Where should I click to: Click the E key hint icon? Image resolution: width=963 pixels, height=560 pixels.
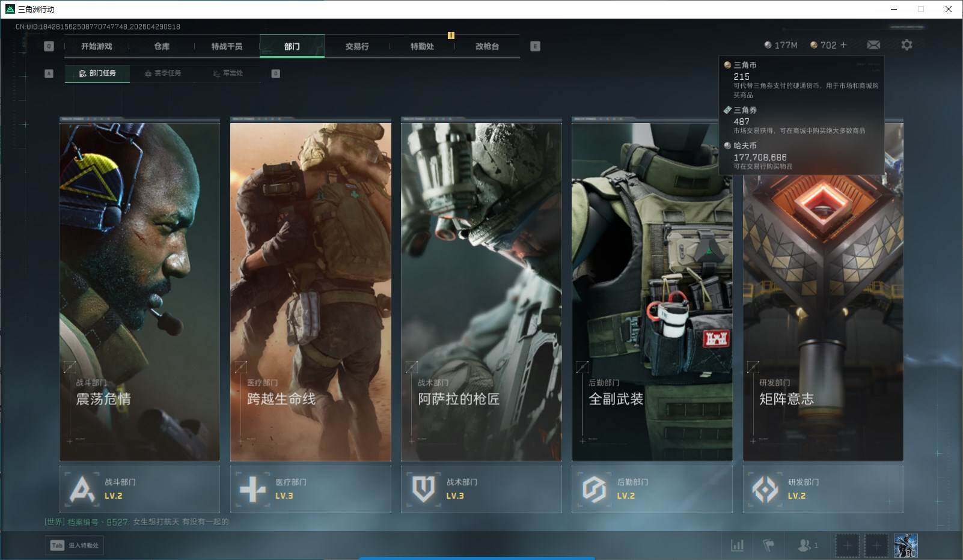[x=535, y=46]
